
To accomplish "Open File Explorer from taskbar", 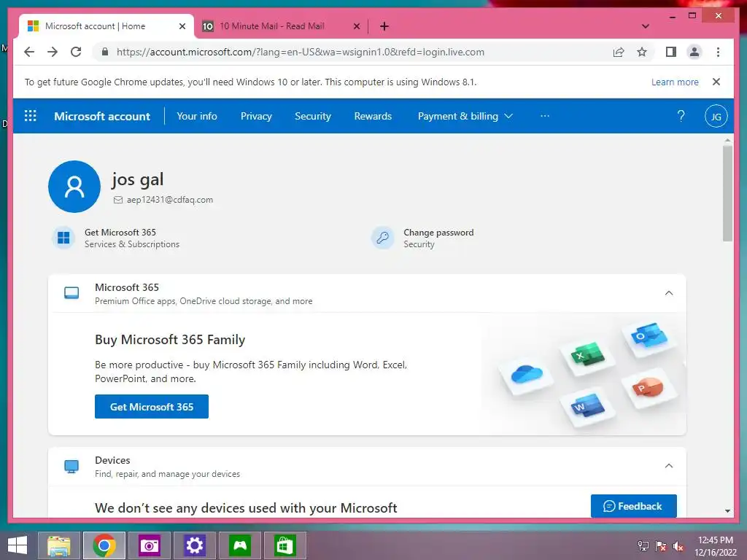I will 59,545.
